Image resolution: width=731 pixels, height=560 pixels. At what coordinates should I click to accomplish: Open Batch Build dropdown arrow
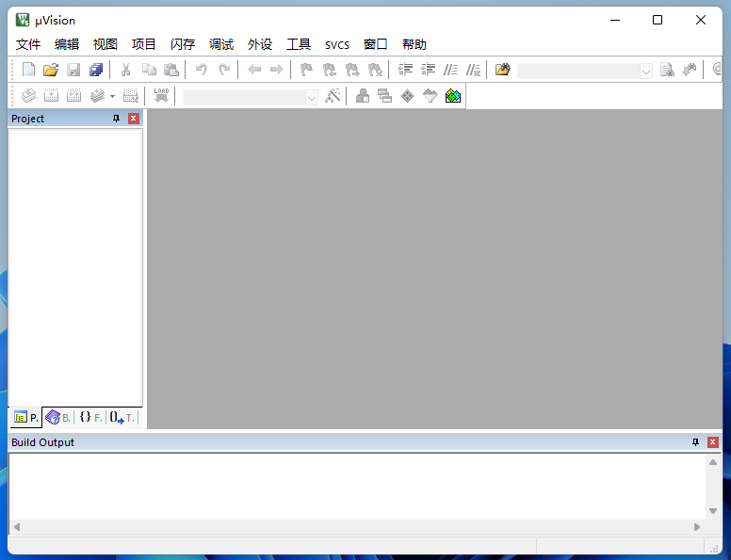coord(112,96)
